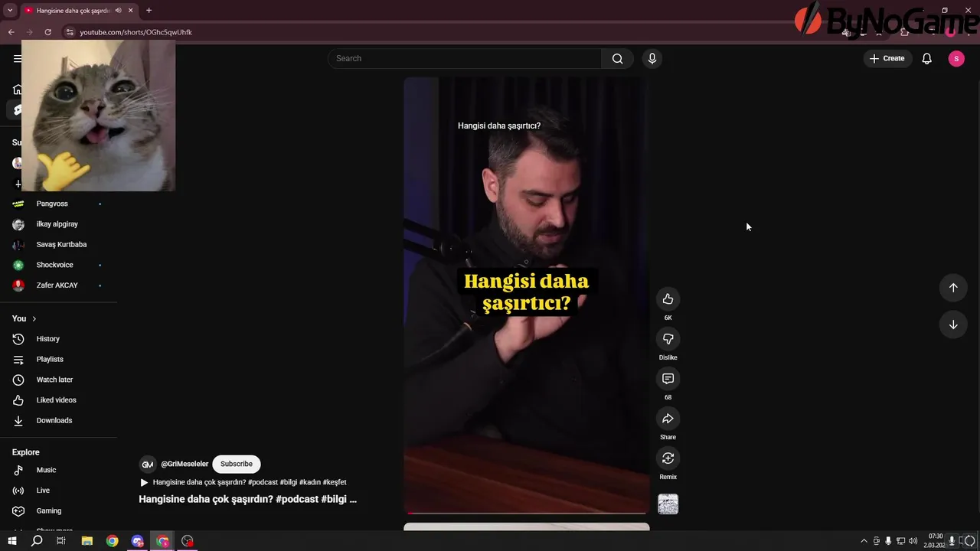The width and height of the screenshot is (980, 551).
Task: Click the Dislike thumbs-down icon
Action: click(668, 339)
